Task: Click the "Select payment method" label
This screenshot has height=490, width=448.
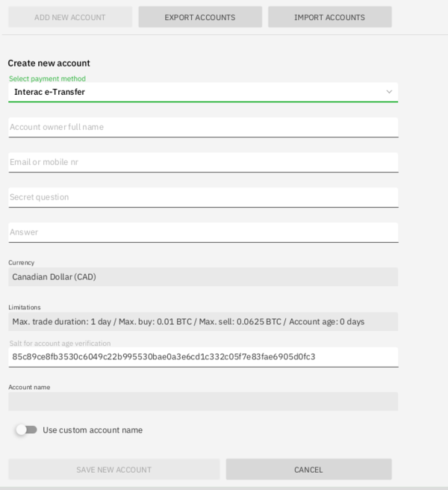Action: [x=47, y=78]
